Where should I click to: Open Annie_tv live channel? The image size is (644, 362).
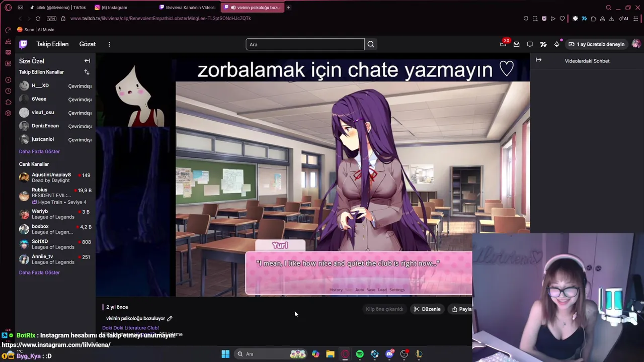[x=55, y=259]
